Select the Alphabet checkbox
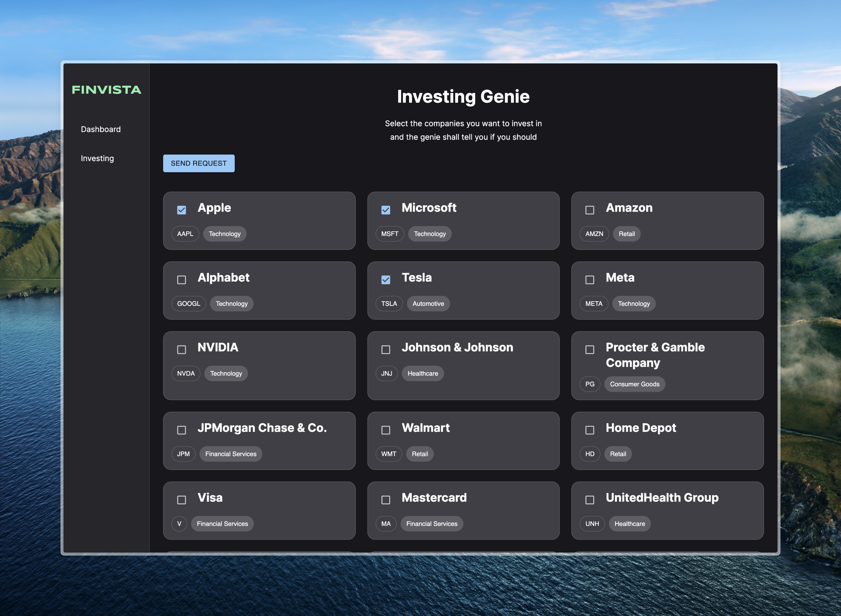Image resolution: width=841 pixels, height=616 pixels. [x=182, y=280]
